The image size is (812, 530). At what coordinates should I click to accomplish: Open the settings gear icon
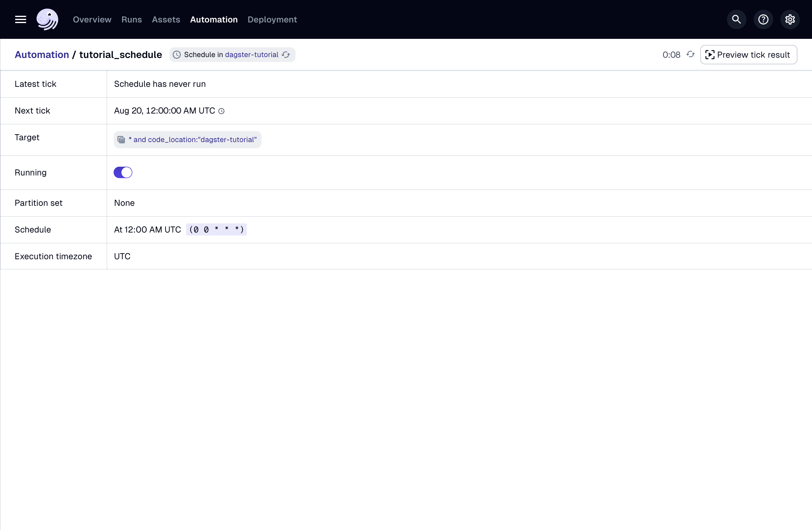click(790, 19)
